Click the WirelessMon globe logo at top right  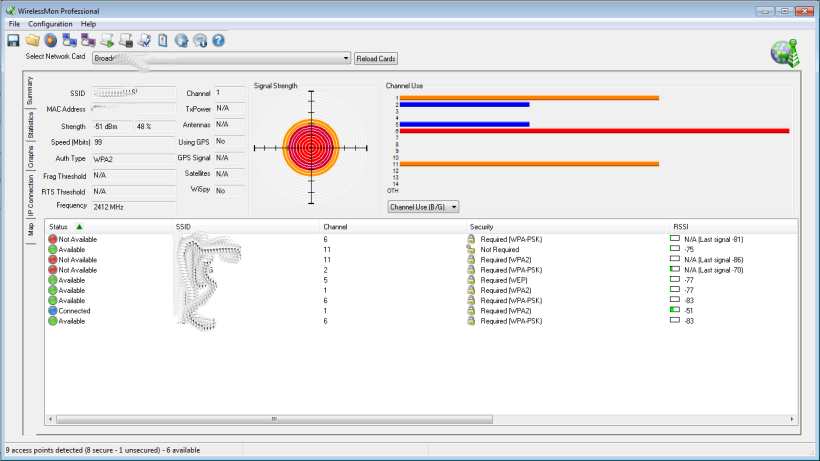click(785, 53)
